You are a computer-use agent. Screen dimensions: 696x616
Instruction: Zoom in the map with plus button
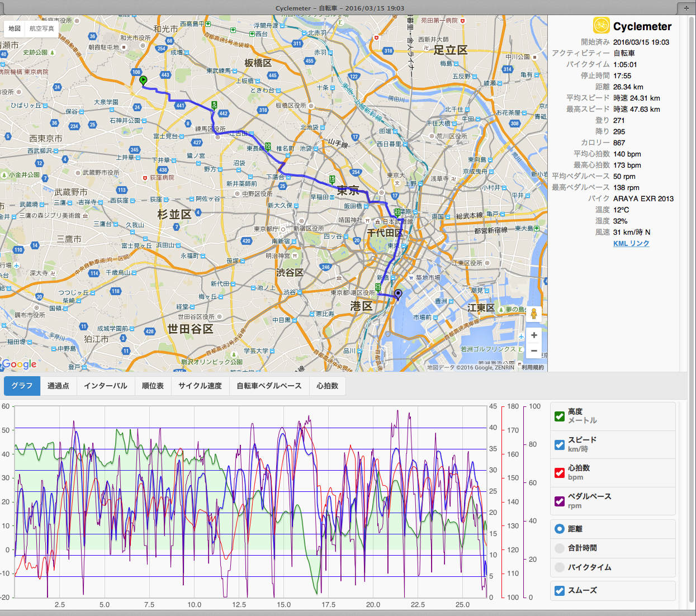(534, 335)
